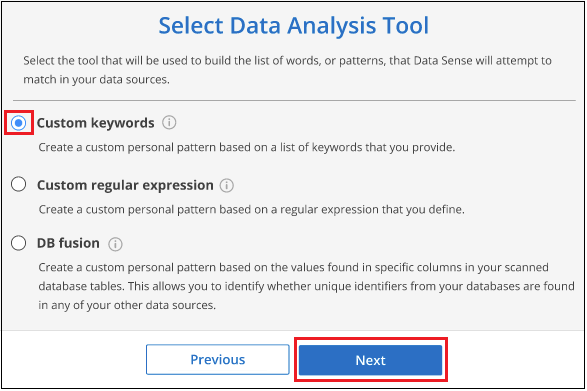
Task: Click the text "in any of your other data sources"
Action: click(127, 305)
